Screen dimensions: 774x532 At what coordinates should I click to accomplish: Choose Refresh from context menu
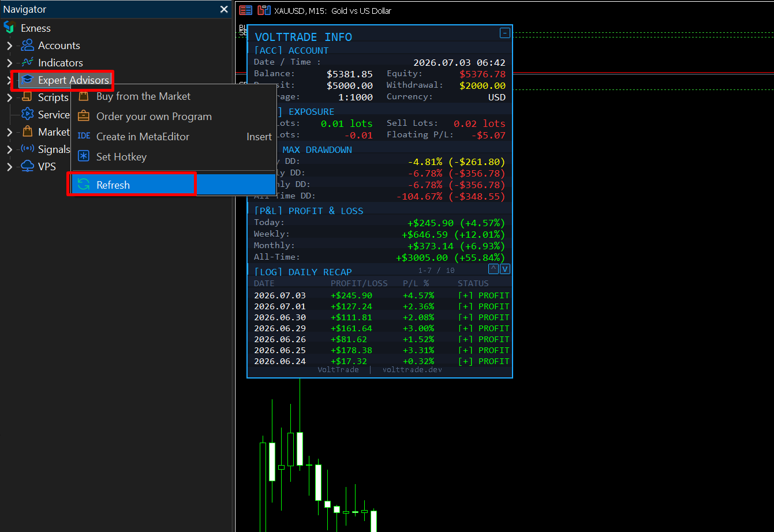(173, 185)
